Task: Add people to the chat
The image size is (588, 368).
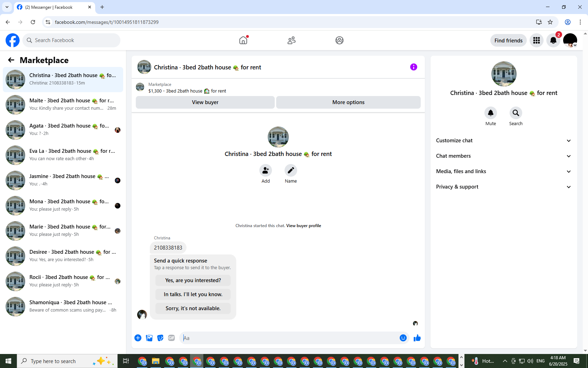Action: pos(266,170)
